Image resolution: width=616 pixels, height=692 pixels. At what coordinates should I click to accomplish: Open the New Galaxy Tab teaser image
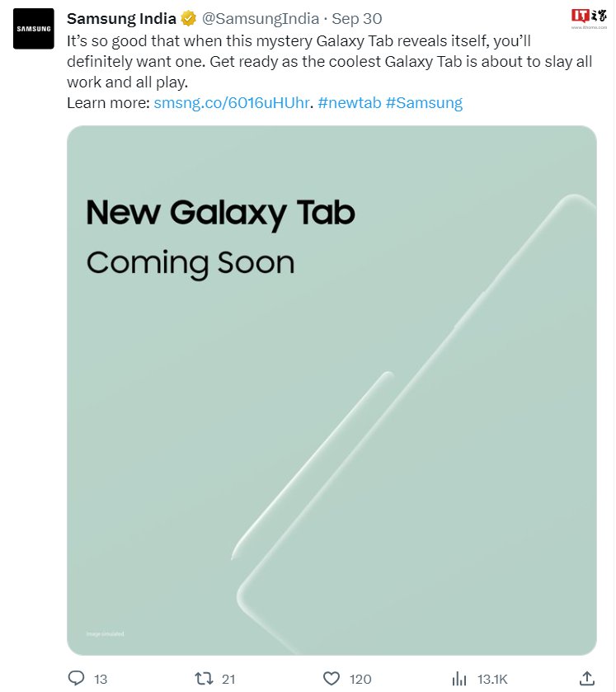(x=332, y=391)
